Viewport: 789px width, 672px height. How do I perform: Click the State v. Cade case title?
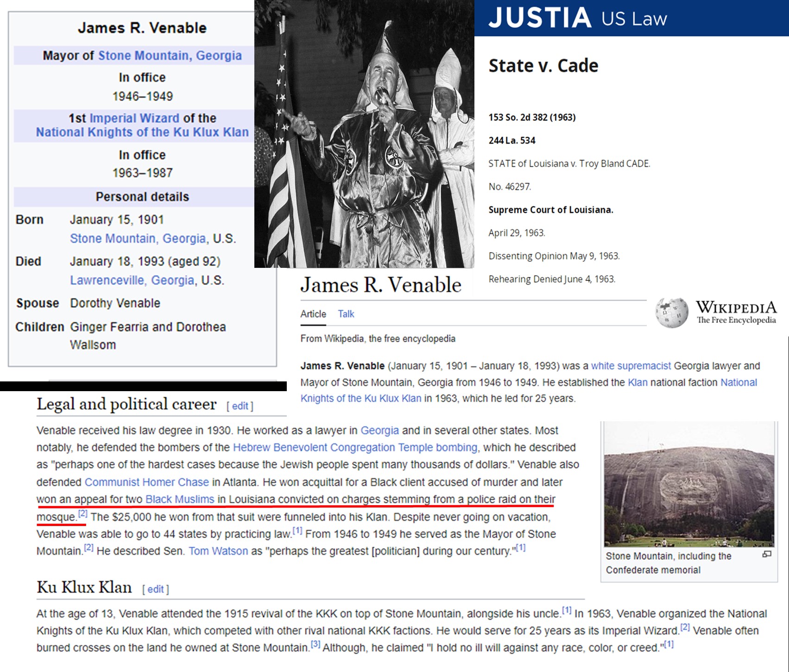coord(543,65)
